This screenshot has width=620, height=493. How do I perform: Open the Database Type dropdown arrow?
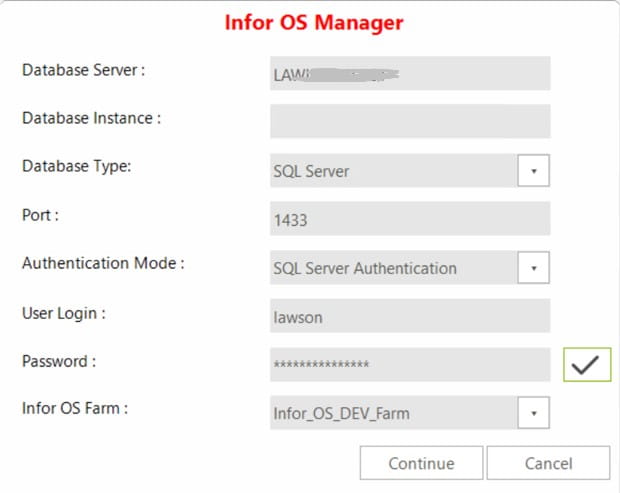tap(533, 171)
